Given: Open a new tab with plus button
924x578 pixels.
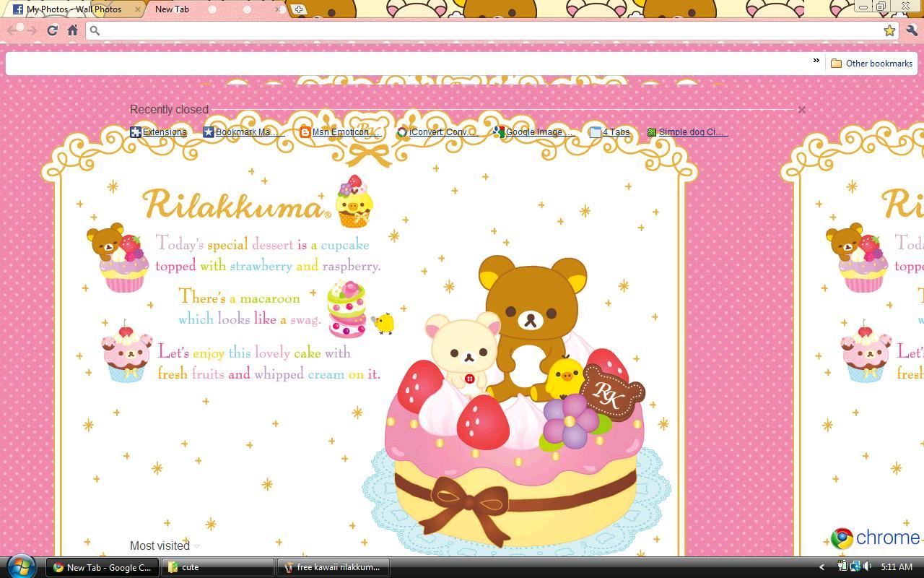Looking at the screenshot, I should pos(298,9).
